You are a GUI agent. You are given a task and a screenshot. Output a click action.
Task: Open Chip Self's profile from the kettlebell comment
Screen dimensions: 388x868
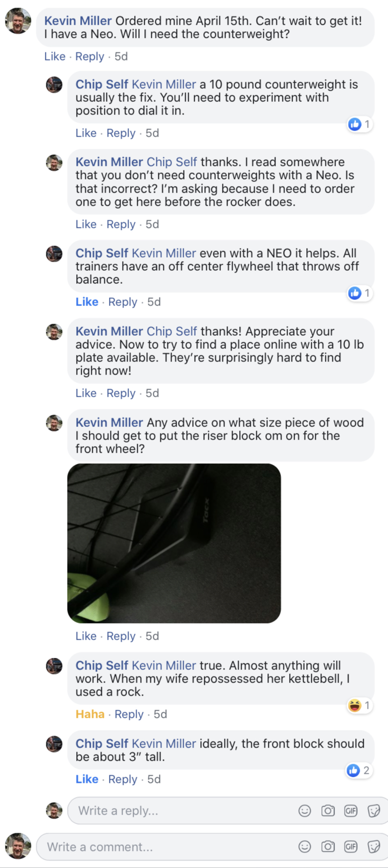click(x=102, y=665)
